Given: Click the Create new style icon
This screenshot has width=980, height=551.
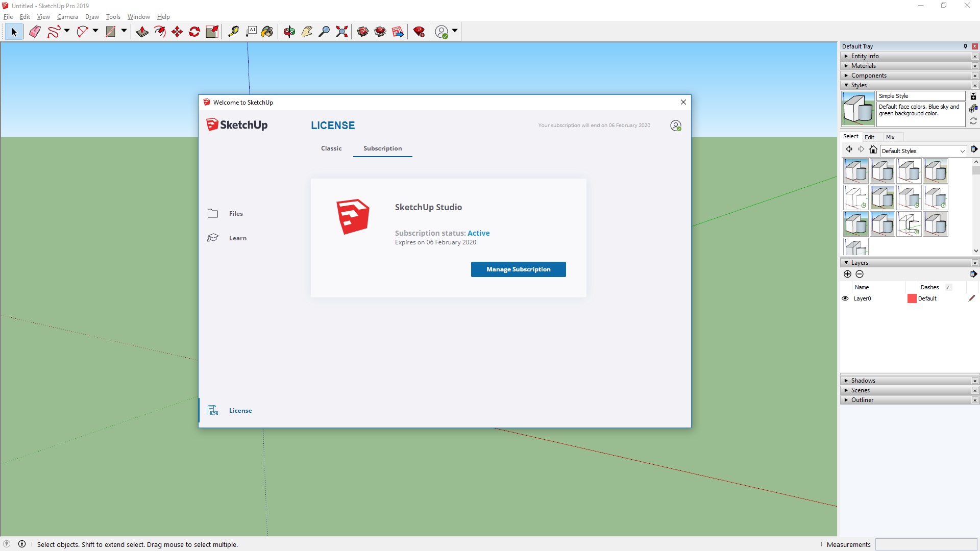Looking at the screenshot, I should tap(974, 108).
